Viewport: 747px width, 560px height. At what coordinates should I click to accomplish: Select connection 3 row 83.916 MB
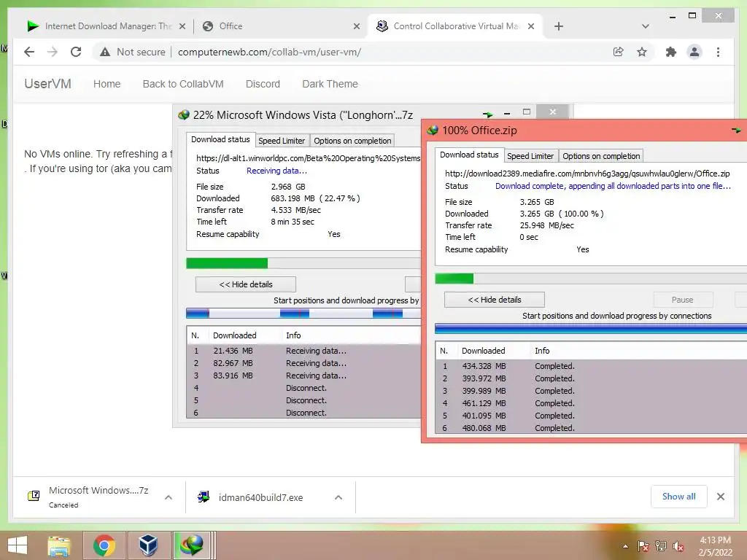coord(303,376)
